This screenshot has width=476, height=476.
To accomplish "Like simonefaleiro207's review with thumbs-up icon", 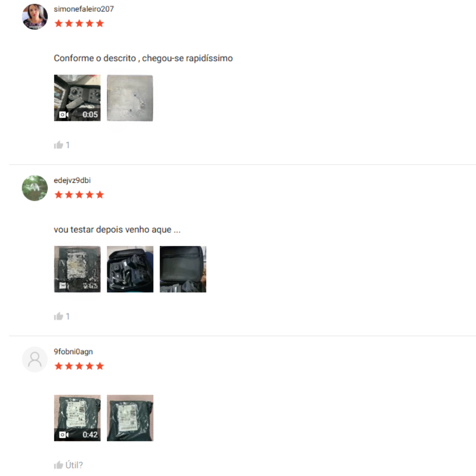I will tap(58, 145).
